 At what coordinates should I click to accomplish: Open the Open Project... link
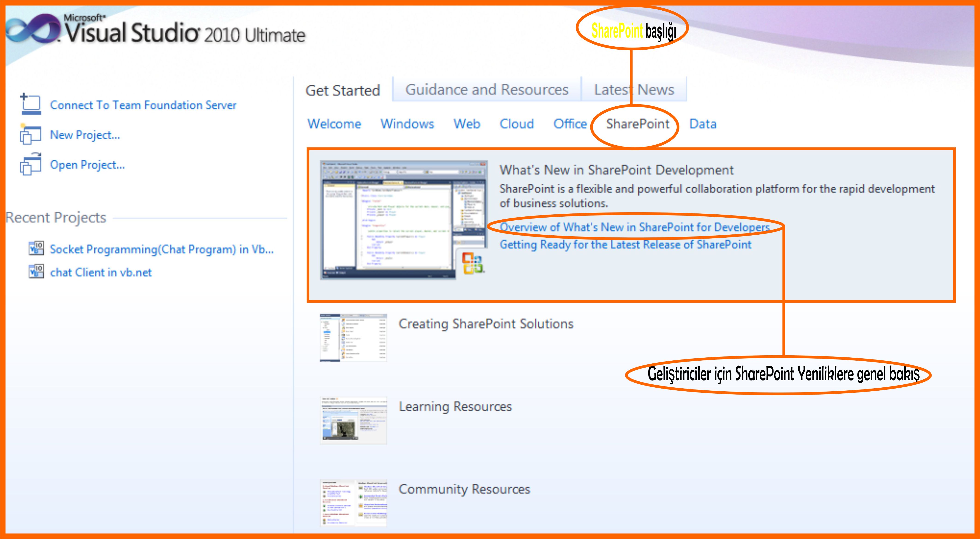tap(87, 165)
